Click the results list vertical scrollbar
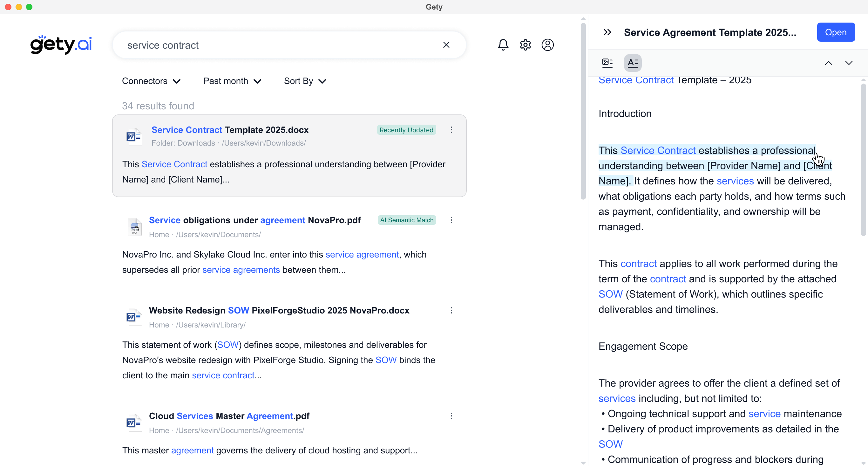Screen dimensions: 868x468 coord(583,111)
